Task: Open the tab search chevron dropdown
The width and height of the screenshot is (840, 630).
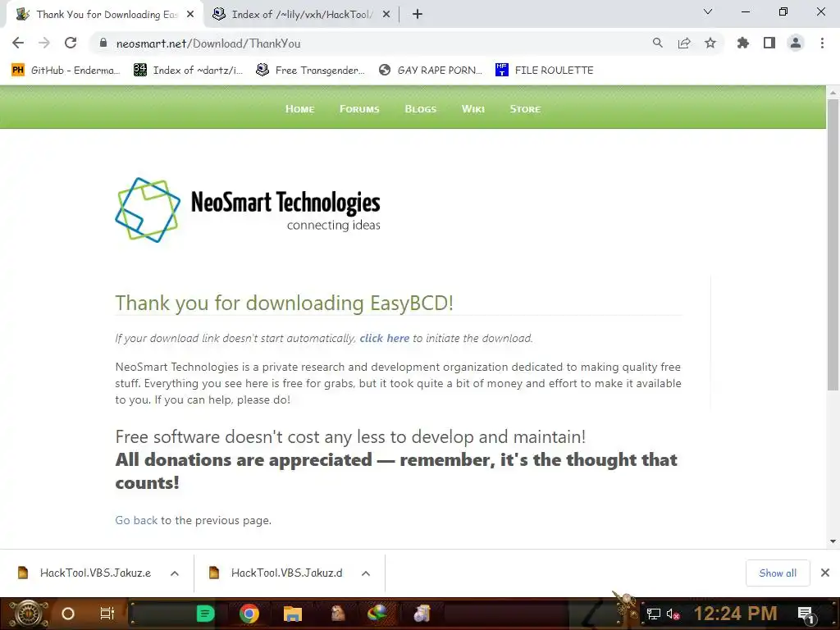Action: (708, 11)
